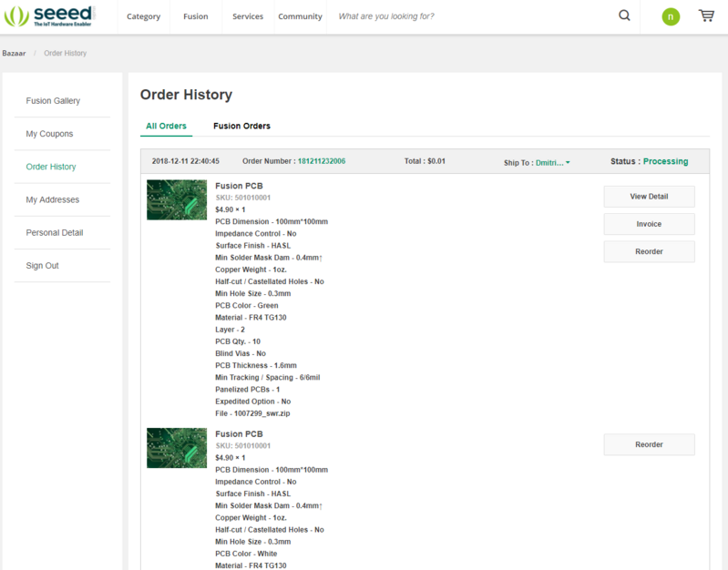728x570 pixels.
Task: Click the search magnifier icon
Action: 624,15
